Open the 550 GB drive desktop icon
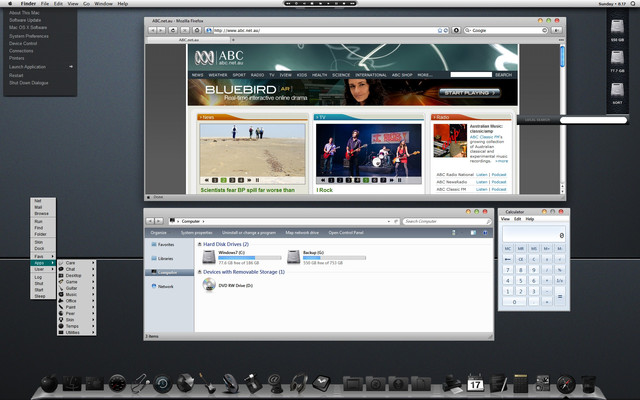640x400 pixels. coord(617,27)
